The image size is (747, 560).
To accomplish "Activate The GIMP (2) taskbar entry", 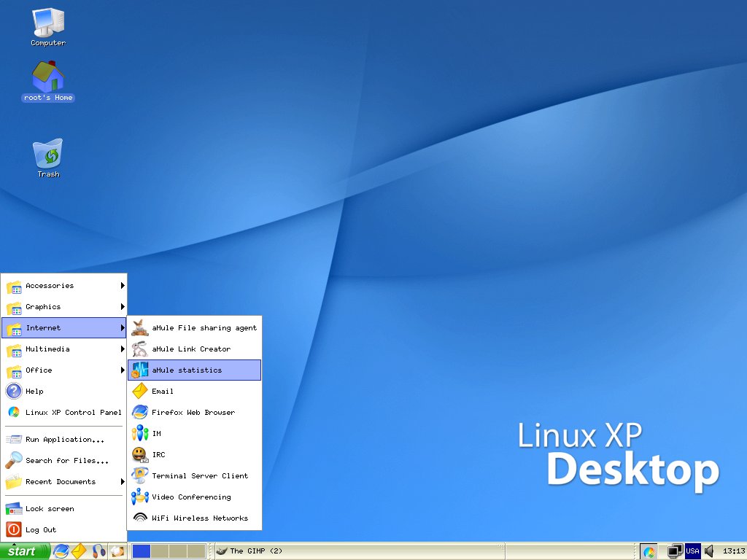I will pos(360,551).
